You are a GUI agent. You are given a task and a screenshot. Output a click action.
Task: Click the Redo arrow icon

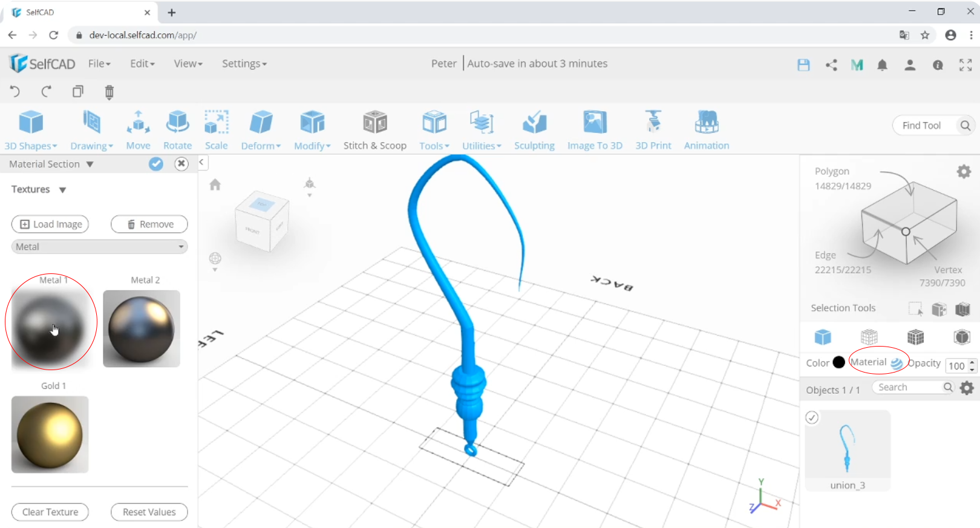(x=46, y=91)
